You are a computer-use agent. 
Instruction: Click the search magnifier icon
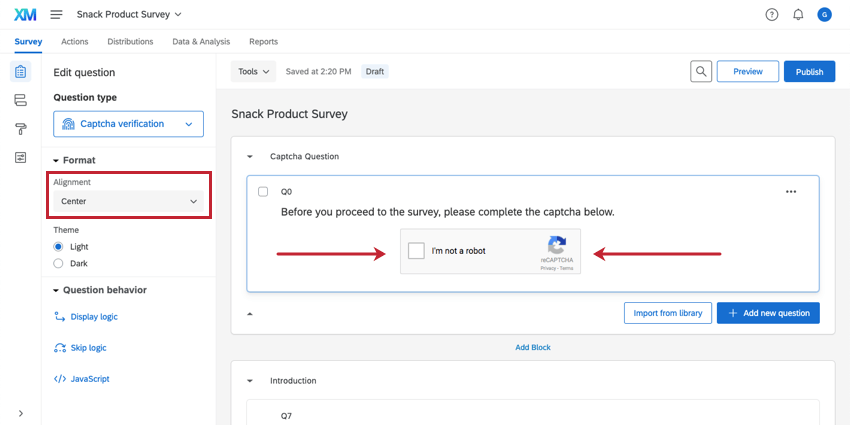702,72
